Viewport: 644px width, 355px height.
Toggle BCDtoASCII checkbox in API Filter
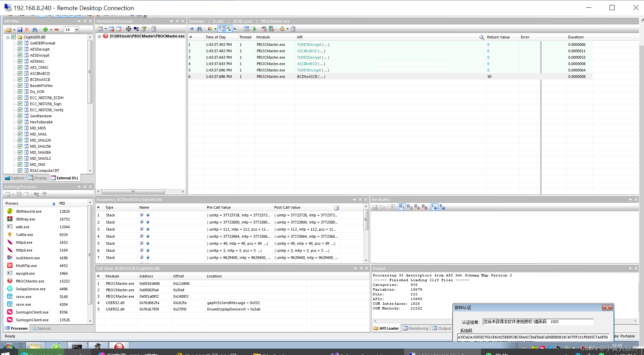(20, 80)
